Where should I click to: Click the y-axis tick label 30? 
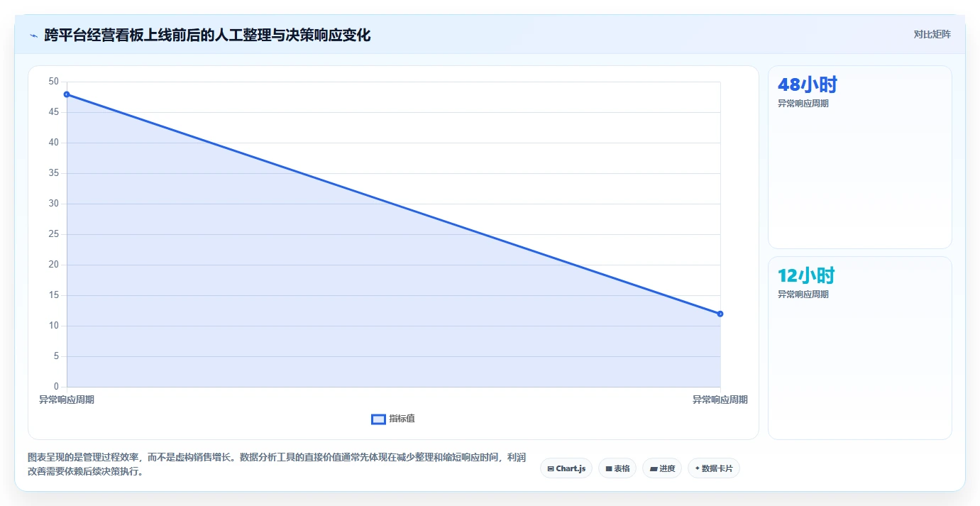click(x=54, y=204)
